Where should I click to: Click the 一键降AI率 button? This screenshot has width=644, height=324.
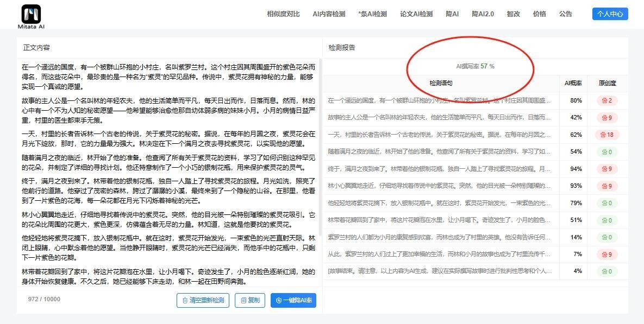[x=293, y=300]
